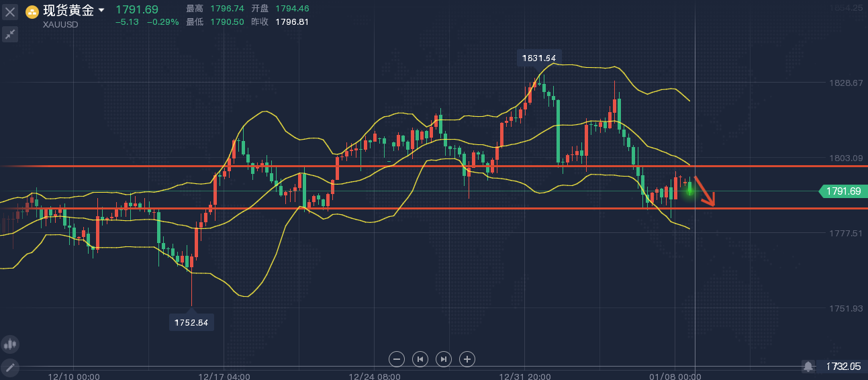Click the 1752.84 low price marker
The width and height of the screenshot is (868, 380).
[x=191, y=322]
